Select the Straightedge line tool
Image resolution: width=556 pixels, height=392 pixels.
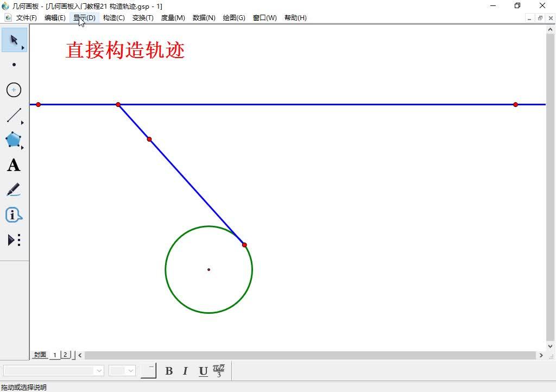[14, 116]
